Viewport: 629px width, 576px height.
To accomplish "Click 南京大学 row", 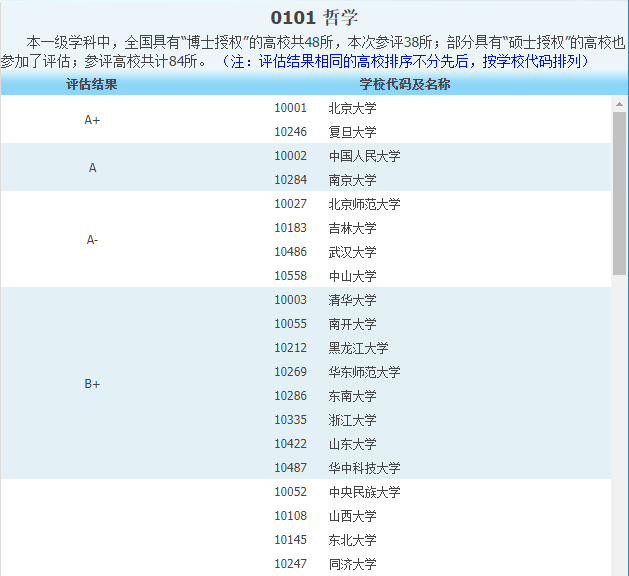I will (x=398, y=180).
